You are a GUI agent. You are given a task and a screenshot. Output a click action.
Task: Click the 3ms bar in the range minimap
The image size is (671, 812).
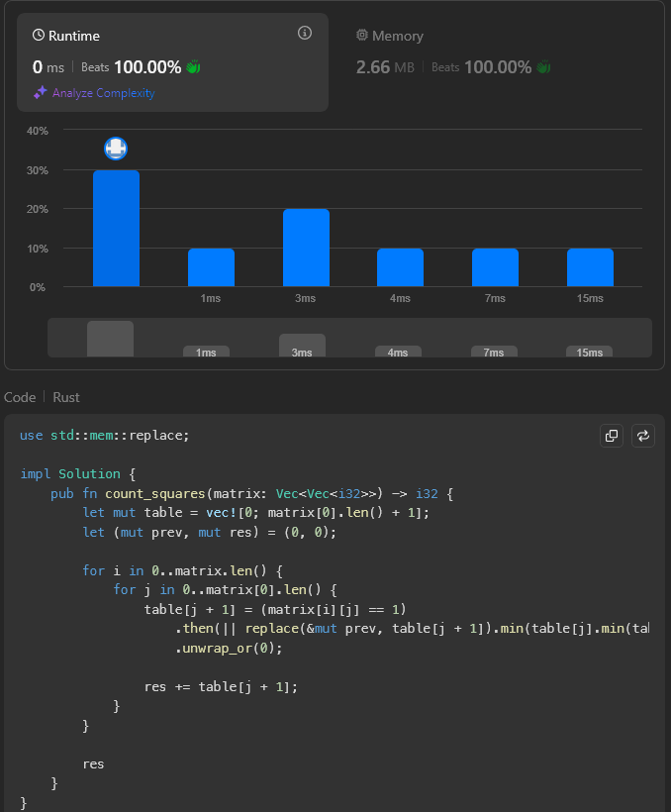pyautogui.click(x=303, y=346)
